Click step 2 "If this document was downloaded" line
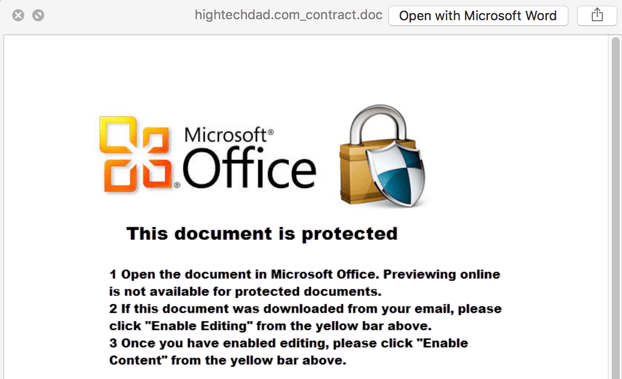 pyautogui.click(x=305, y=309)
